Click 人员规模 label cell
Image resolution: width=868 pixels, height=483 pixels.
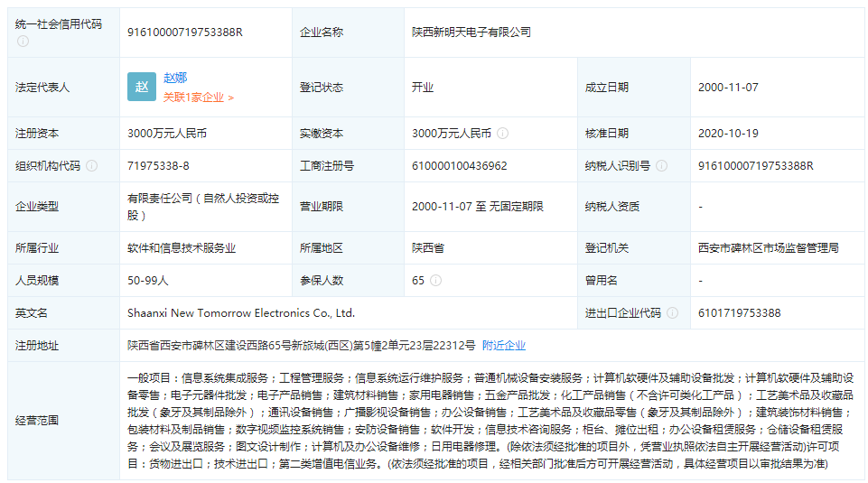[63, 281]
